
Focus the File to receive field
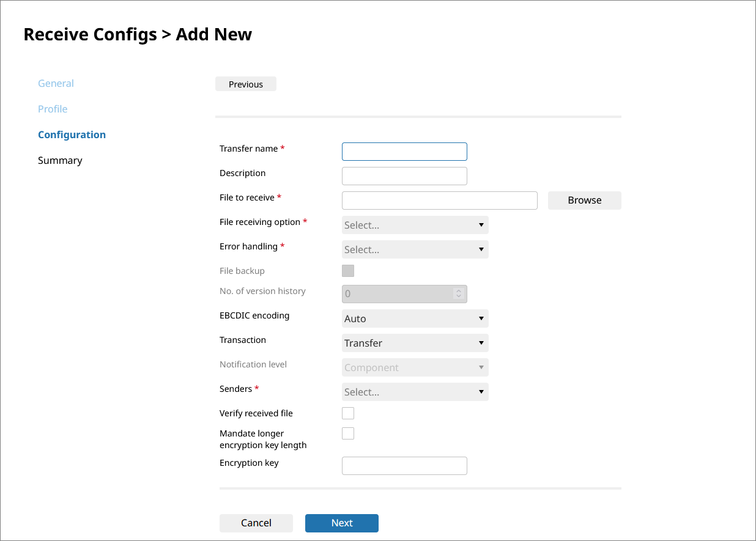[439, 201]
